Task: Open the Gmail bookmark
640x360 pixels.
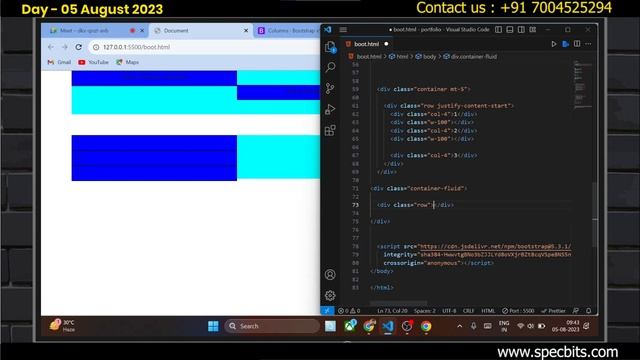Action: tap(59, 62)
